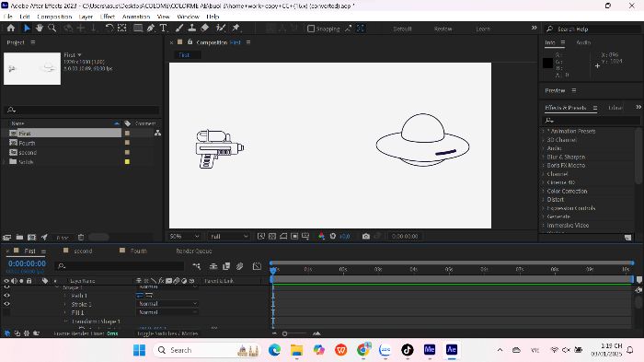This screenshot has height=362, width=644.
Task: Expand the Animation Presets category
Action: [x=543, y=131]
